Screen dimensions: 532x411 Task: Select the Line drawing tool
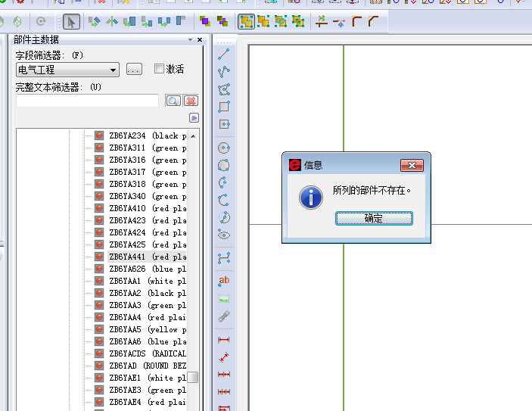(x=223, y=54)
